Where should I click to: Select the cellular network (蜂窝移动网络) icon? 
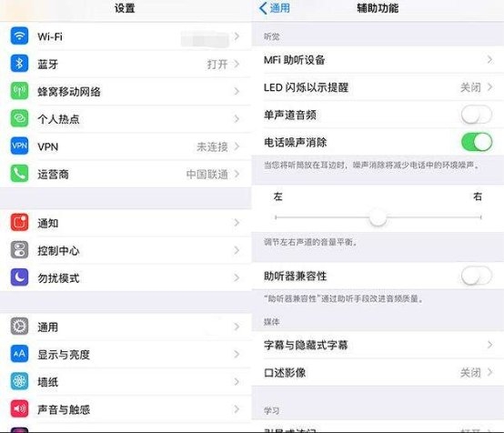pos(19,91)
